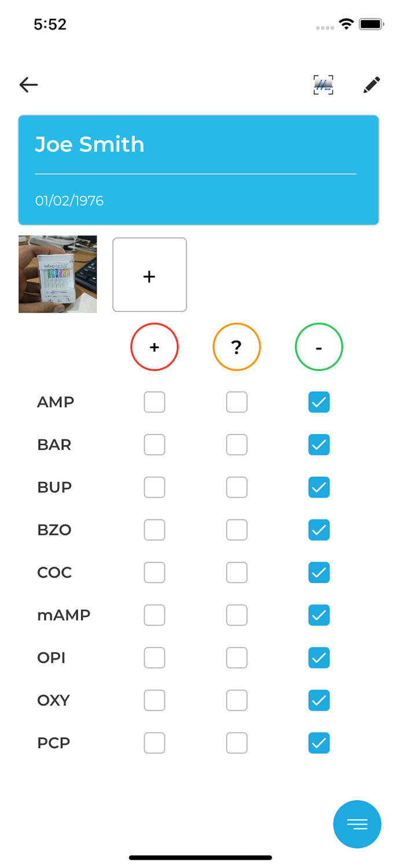401x868 pixels.
Task: Mark AMP as positive
Action: click(154, 402)
